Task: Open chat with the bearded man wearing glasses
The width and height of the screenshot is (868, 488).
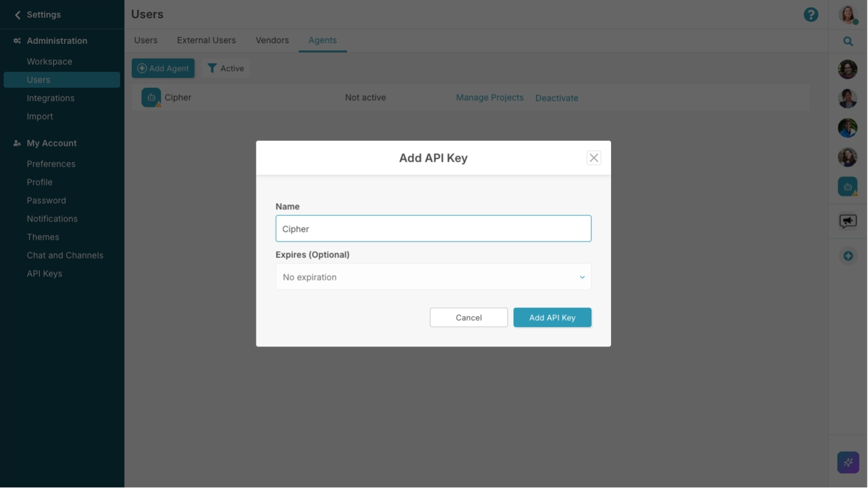Action: click(848, 70)
